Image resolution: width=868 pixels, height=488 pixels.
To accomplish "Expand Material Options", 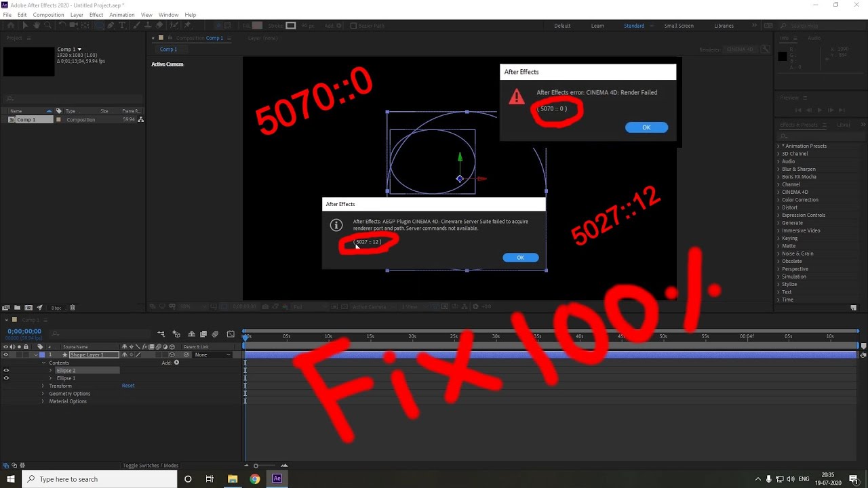I will tap(43, 401).
